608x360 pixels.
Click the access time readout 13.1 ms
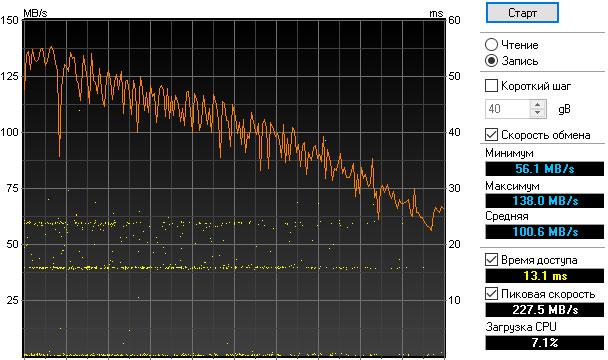(544, 276)
